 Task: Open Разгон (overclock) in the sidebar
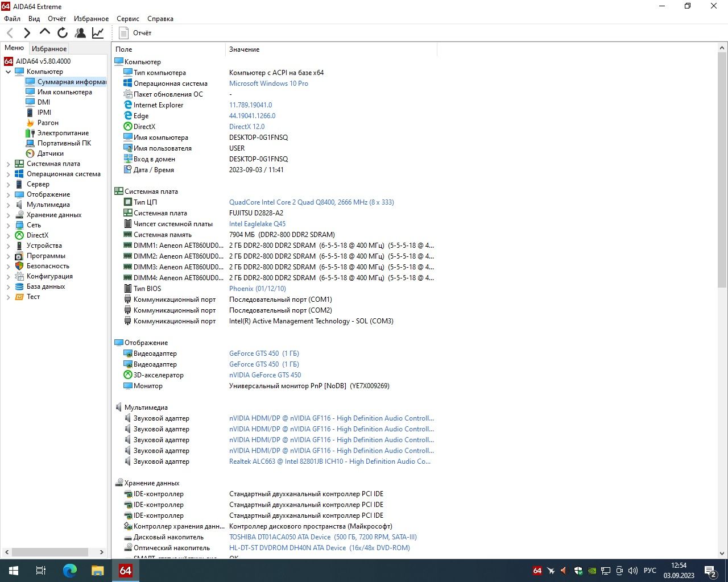click(48, 123)
